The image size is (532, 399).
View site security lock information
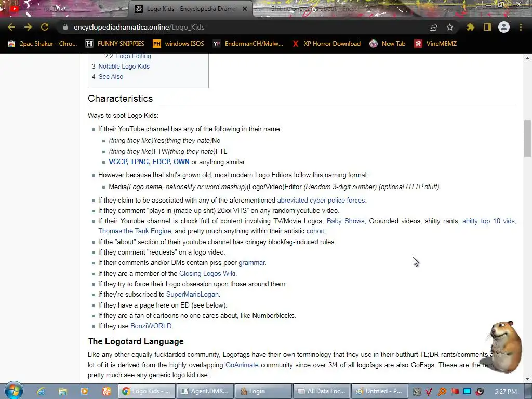click(x=65, y=27)
